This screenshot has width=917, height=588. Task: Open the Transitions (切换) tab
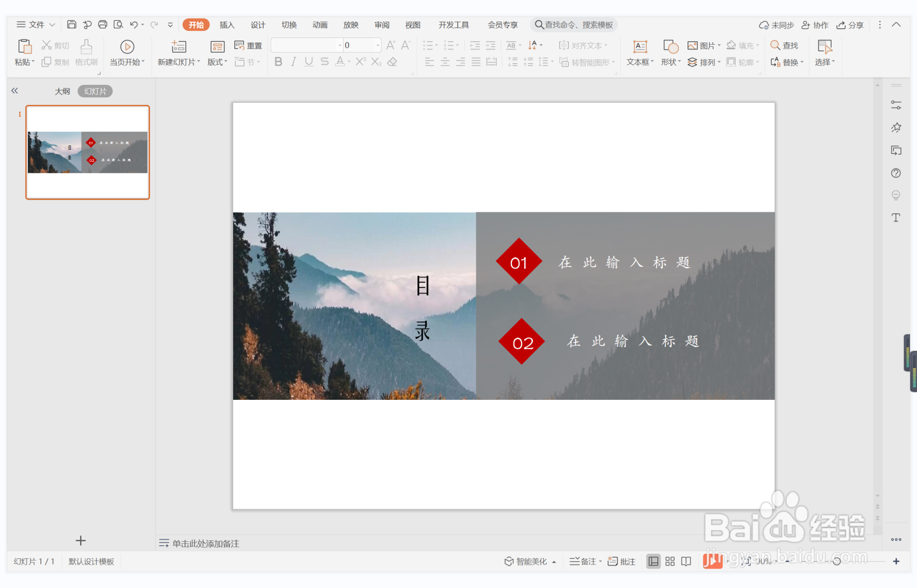point(289,25)
